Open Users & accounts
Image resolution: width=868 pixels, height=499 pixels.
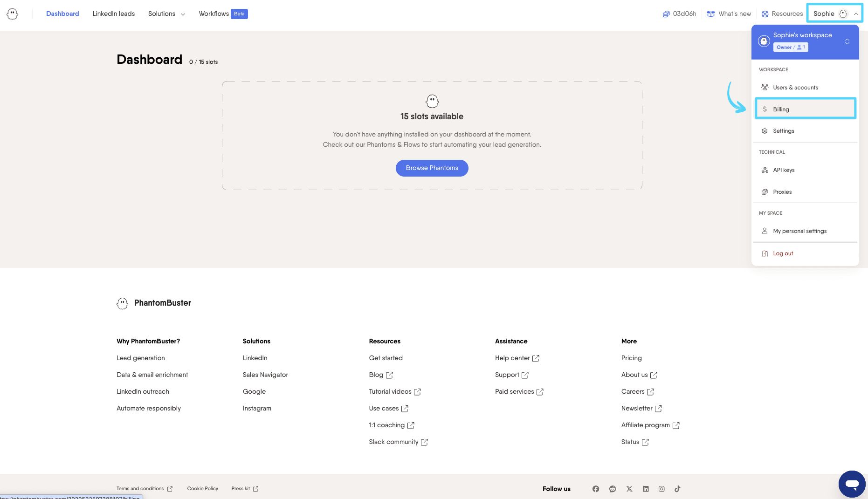click(805, 87)
